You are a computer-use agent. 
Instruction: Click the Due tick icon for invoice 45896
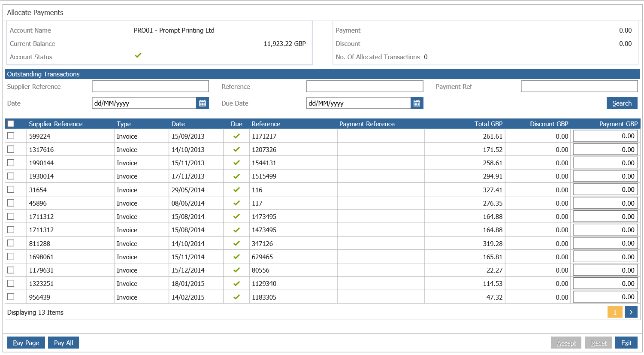click(x=236, y=203)
